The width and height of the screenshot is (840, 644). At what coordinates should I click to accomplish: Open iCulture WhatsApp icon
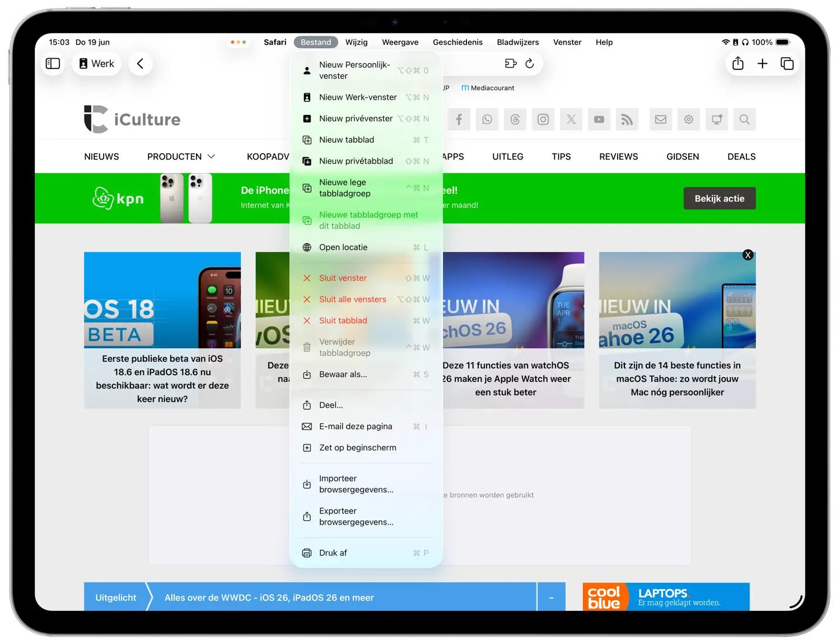pos(487,119)
